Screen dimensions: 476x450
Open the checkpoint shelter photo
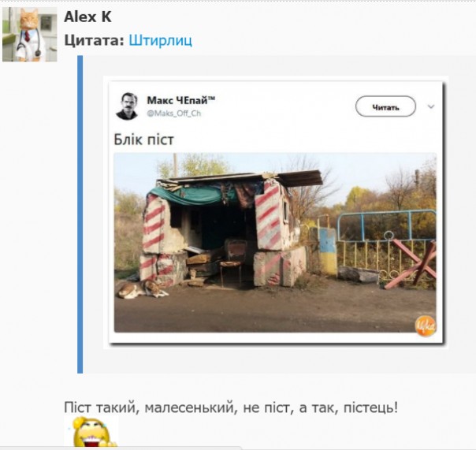pyautogui.click(x=275, y=243)
